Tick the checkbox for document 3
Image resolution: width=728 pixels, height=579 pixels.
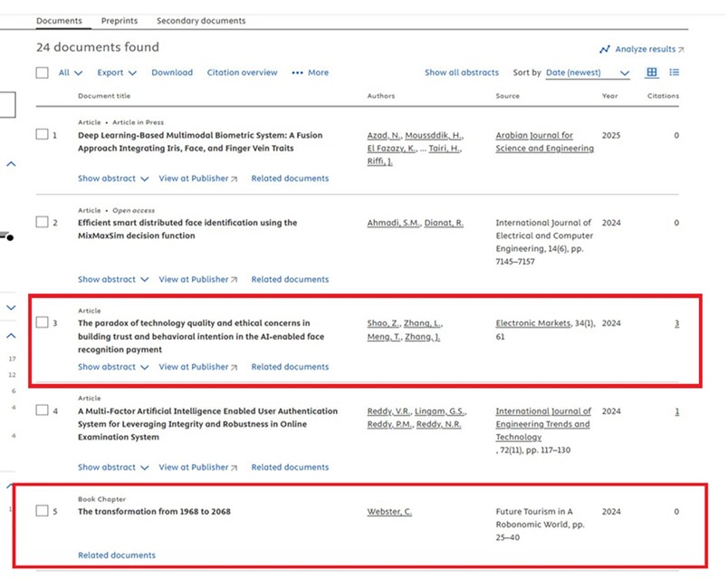(x=42, y=323)
